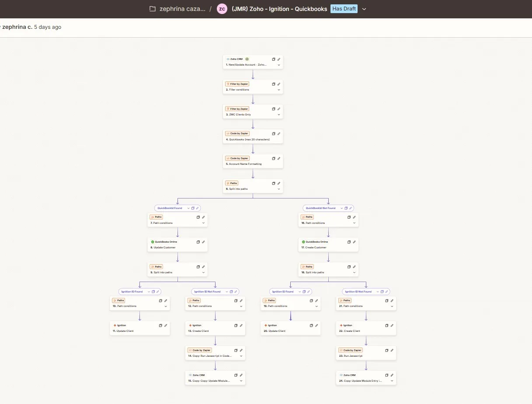Image resolution: width=532 pixels, height=404 pixels.
Task: Click '4. Quickbooks (max 20 characters)' step title
Action: (x=248, y=139)
